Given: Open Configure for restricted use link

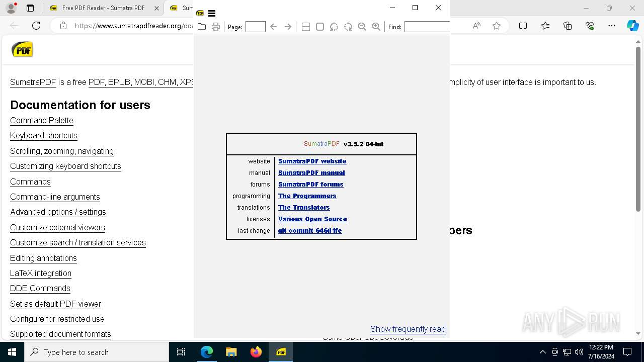Looking at the screenshot, I should pos(57,319).
